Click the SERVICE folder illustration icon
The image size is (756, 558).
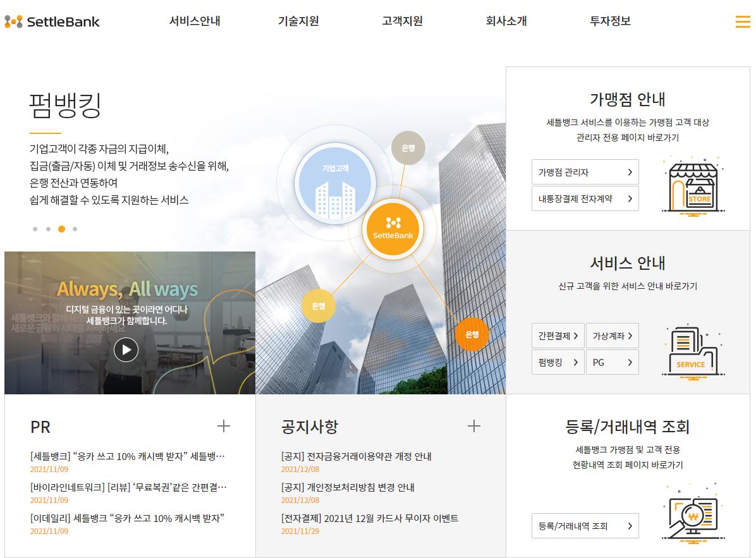click(693, 353)
